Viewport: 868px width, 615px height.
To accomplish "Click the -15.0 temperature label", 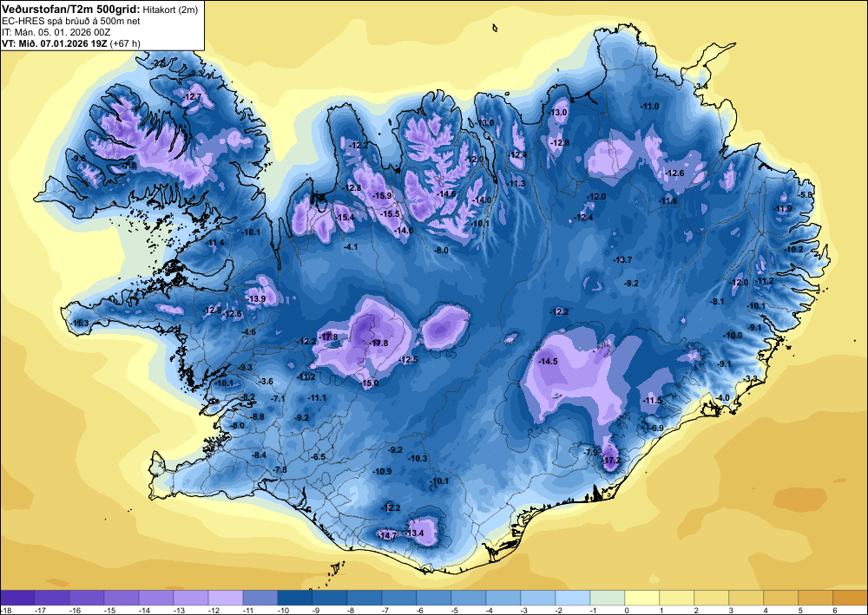I will tap(369, 383).
